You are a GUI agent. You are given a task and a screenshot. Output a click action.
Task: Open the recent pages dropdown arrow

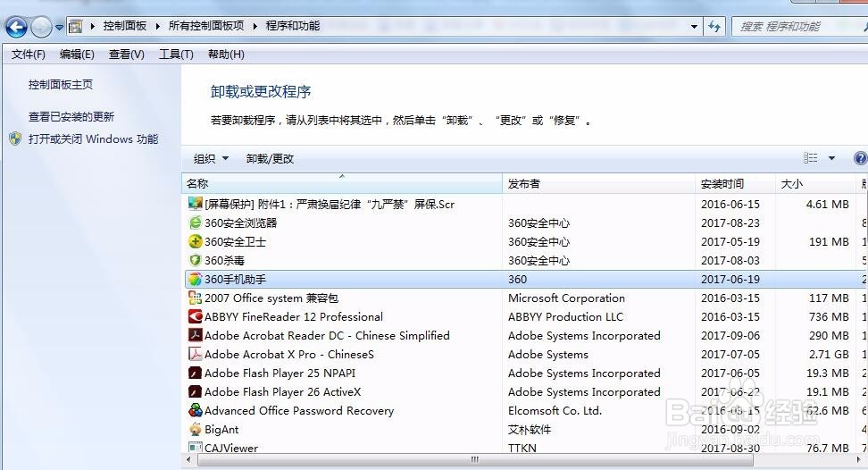click(x=59, y=27)
